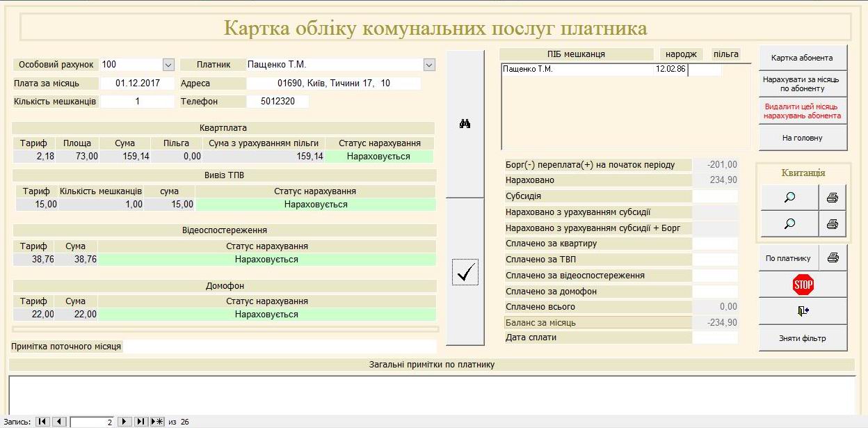Image resolution: width=868 pixels, height=428 pixels.
Task: Click Зняти фільтр button
Action: coord(803,338)
